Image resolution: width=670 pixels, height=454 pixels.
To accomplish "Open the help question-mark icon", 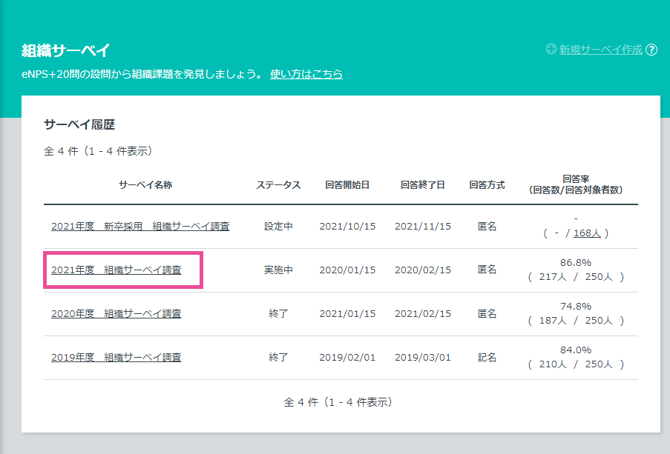I will click(x=651, y=50).
